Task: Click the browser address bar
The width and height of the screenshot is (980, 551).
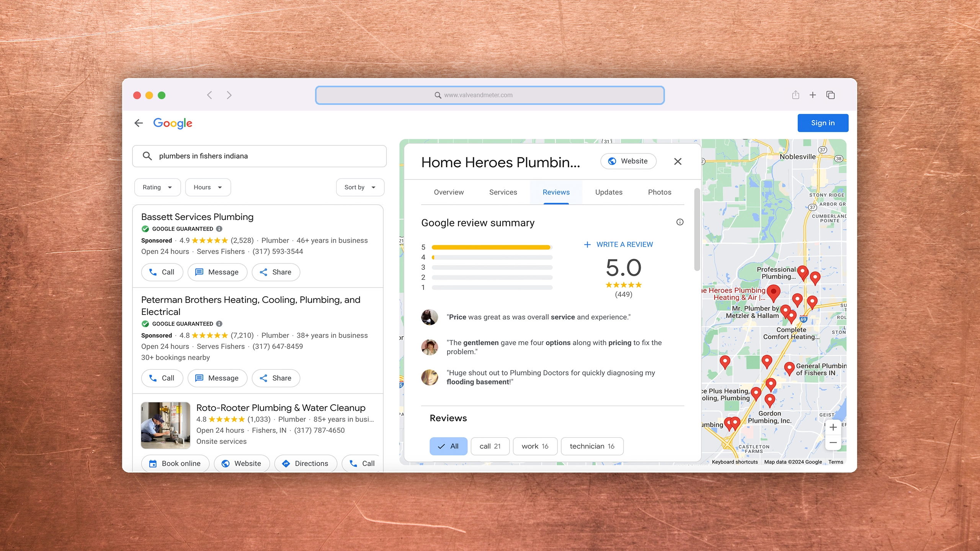Action: (490, 95)
